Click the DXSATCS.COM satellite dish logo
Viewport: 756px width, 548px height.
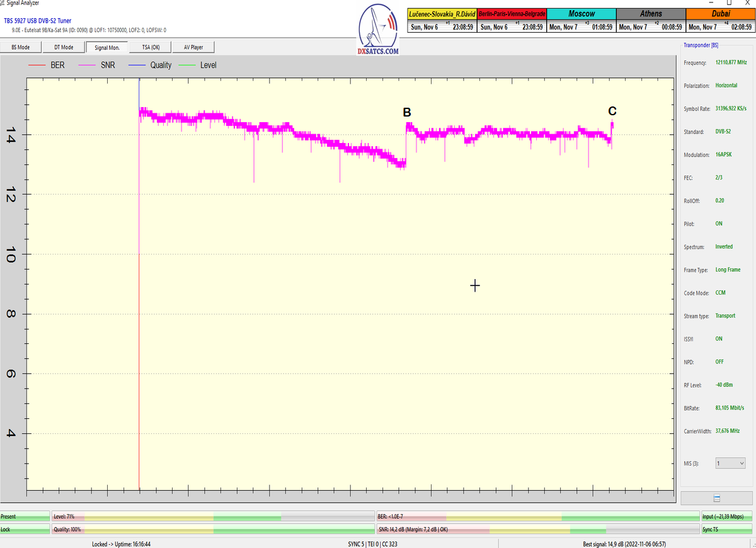click(x=377, y=30)
